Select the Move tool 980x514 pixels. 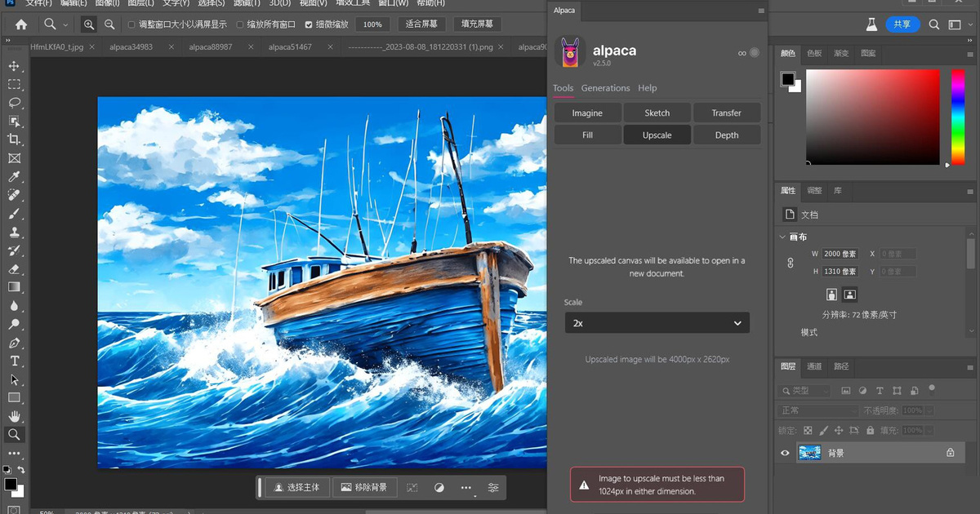coord(14,65)
